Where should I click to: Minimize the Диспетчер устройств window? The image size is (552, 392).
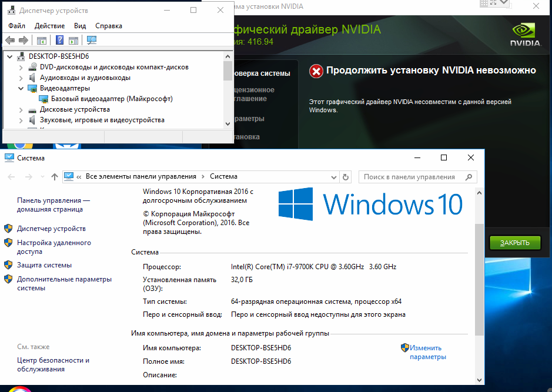coord(167,10)
